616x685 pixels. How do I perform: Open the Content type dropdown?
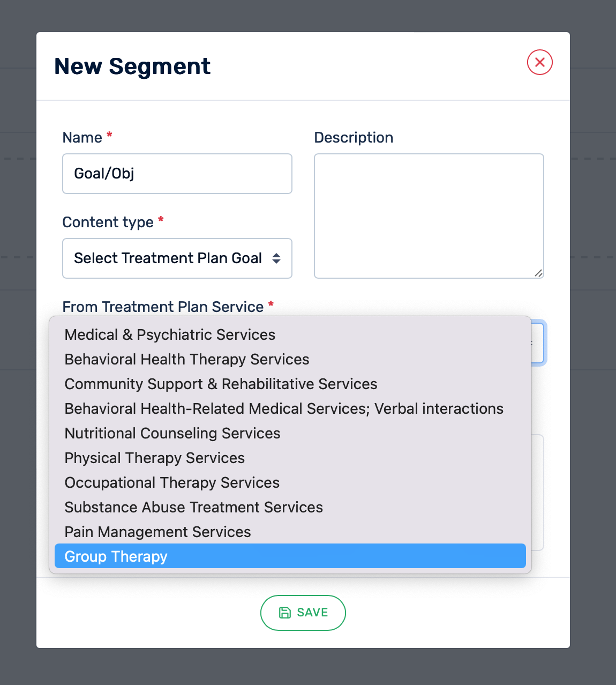pyautogui.click(x=177, y=258)
